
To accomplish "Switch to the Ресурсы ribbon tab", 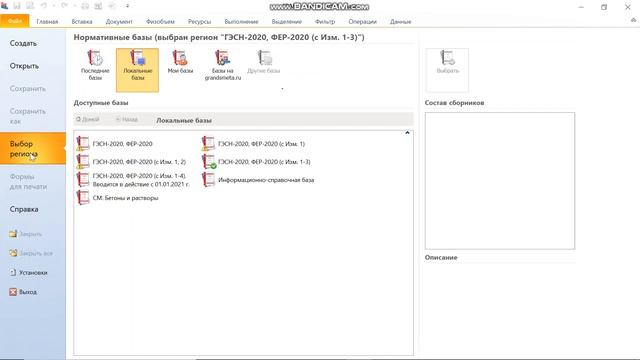I will point(199,21).
